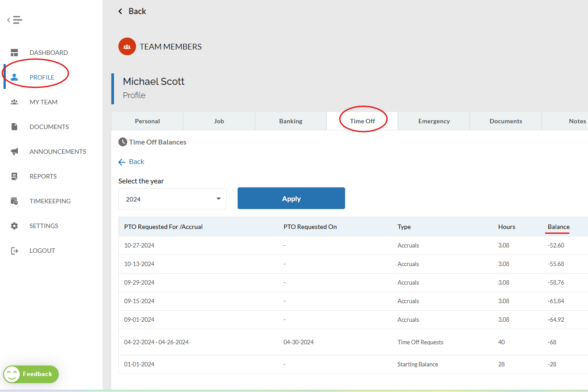Go to My Team in sidebar
588x392 pixels.
coord(43,102)
